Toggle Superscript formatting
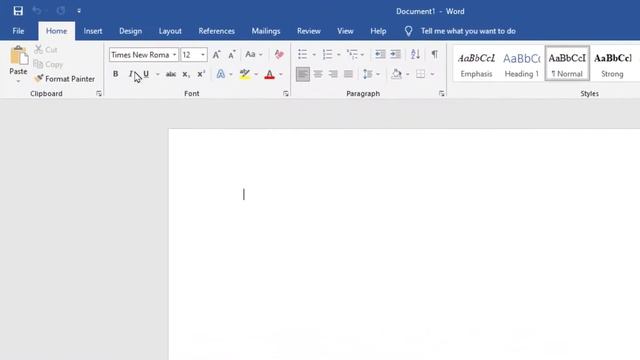Screen dimensions: 640x360 (x=201, y=74)
